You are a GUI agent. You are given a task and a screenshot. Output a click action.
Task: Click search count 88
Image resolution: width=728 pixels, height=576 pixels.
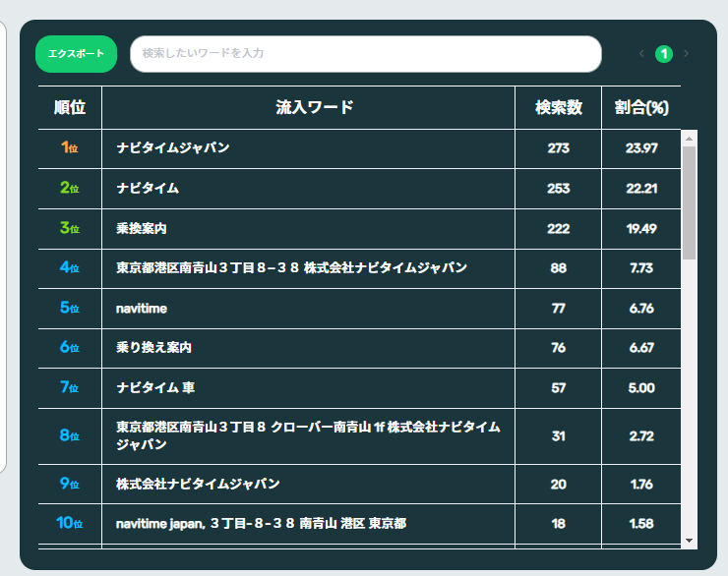[559, 268]
